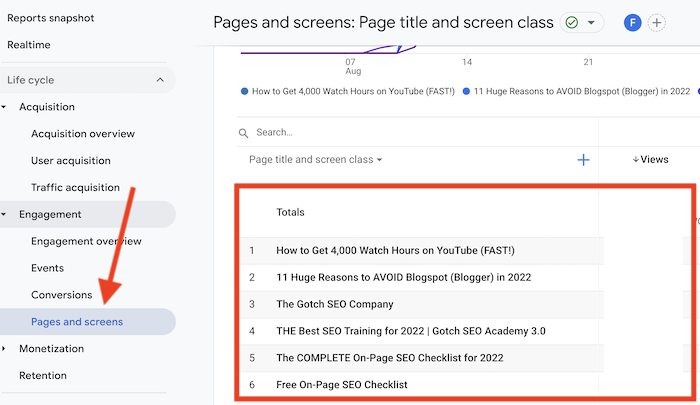
Task: Click the add comparison plus circle icon
Action: (x=657, y=22)
